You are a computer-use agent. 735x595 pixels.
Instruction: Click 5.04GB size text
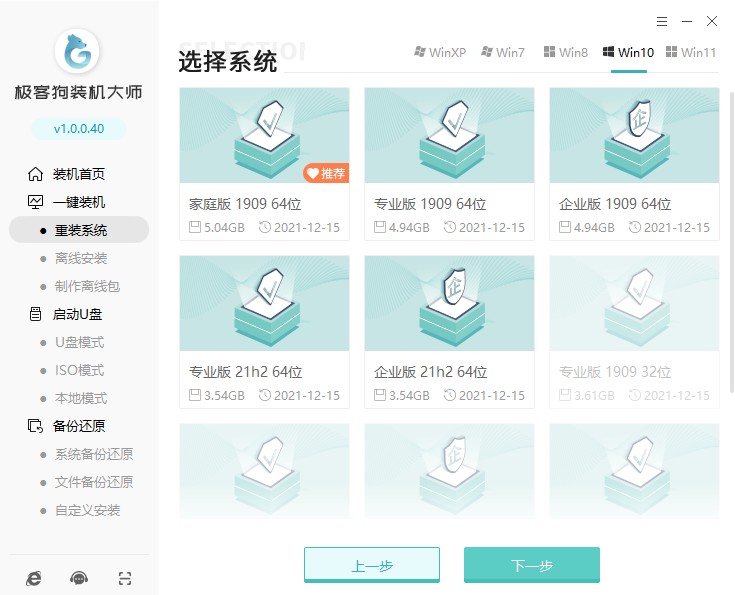224,227
